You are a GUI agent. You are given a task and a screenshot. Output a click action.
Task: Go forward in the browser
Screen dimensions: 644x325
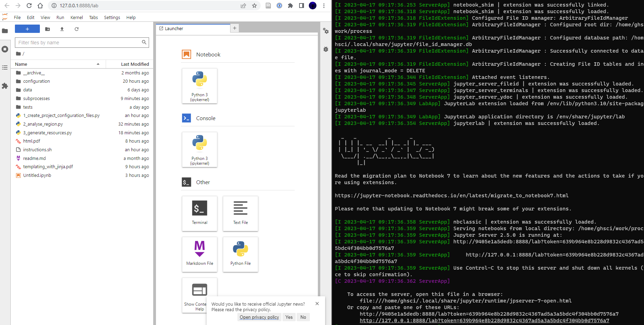pos(18,6)
